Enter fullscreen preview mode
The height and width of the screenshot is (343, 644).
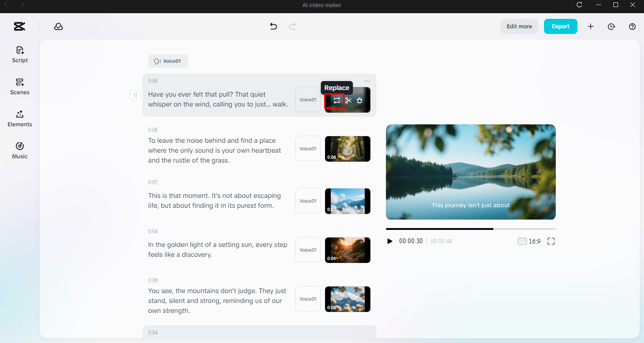click(551, 241)
